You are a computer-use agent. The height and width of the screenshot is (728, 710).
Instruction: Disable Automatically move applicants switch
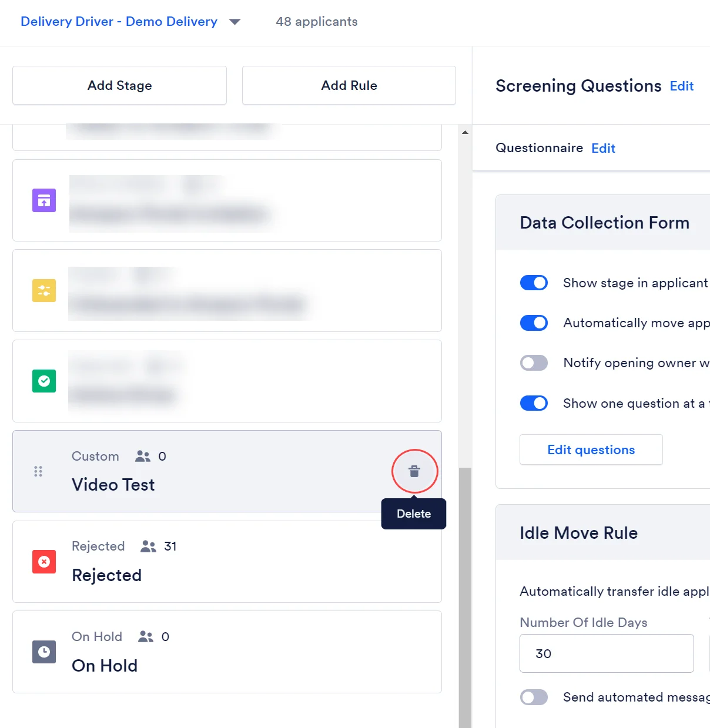tap(534, 323)
